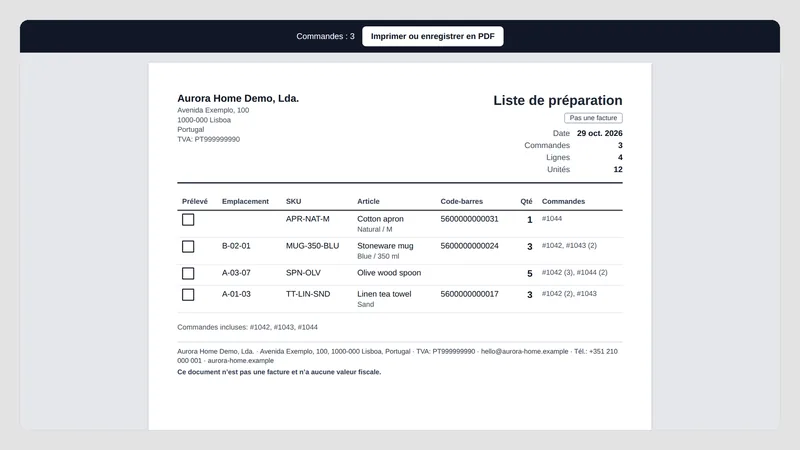
Task: Select location 'A-03-07'
Action: tap(236, 273)
